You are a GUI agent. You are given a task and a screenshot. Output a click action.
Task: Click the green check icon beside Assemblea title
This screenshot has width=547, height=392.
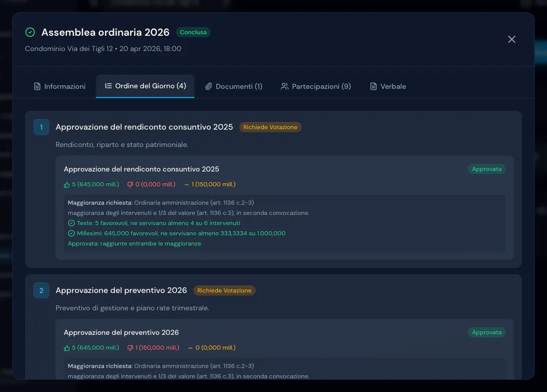[x=30, y=33]
